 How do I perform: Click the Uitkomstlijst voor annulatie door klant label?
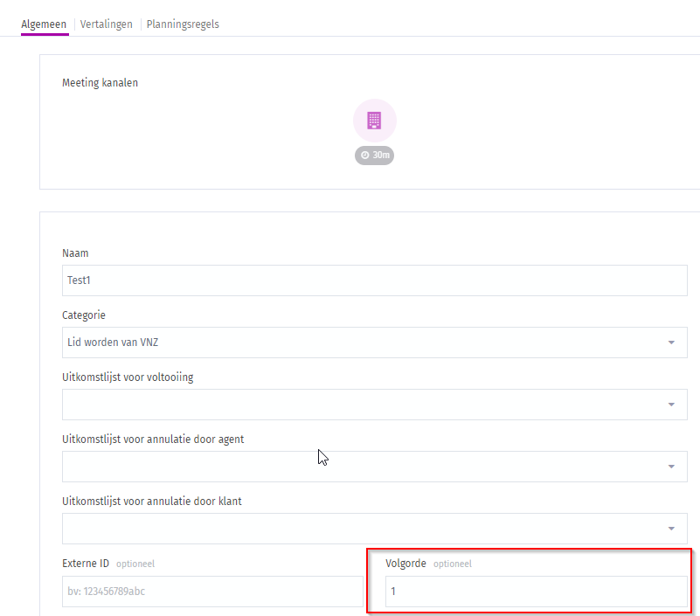point(152,502)
